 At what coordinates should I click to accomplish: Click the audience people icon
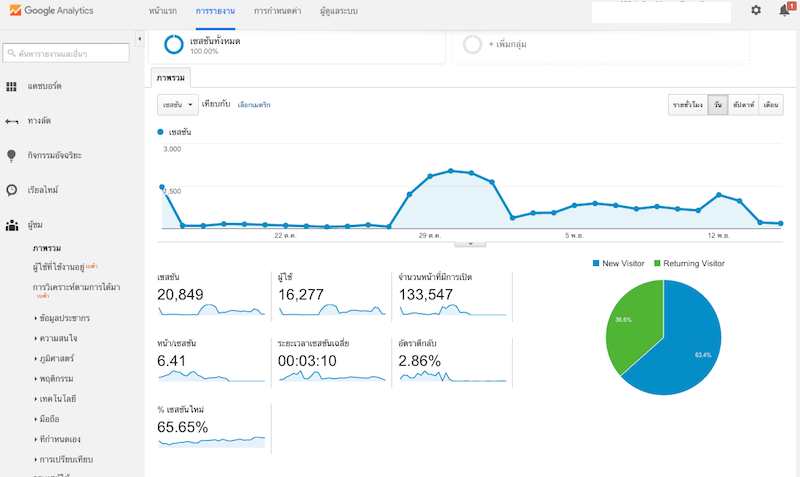coord(11,225)
